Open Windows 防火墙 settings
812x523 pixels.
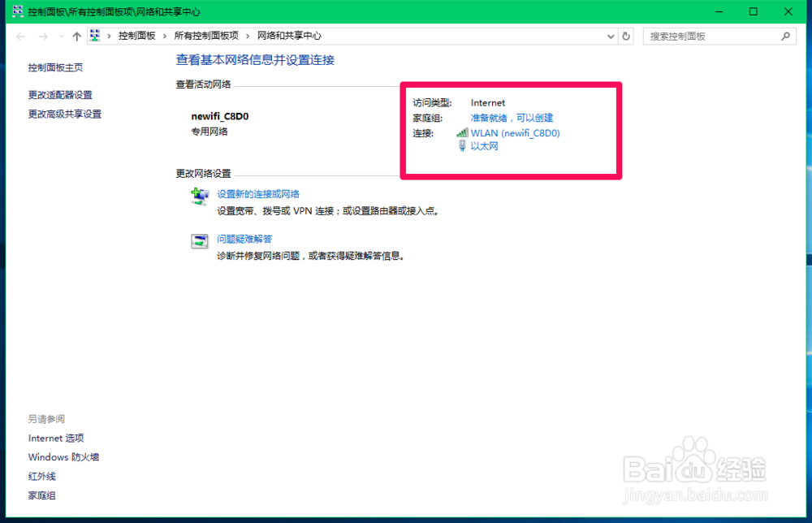pyautogui.click(x=63, y=456)
